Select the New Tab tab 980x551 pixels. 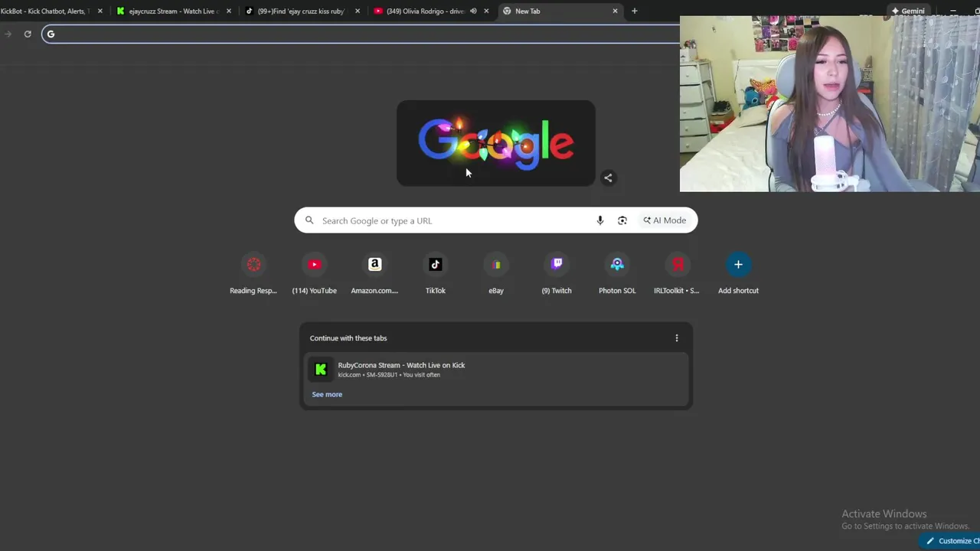coord(559,11)
